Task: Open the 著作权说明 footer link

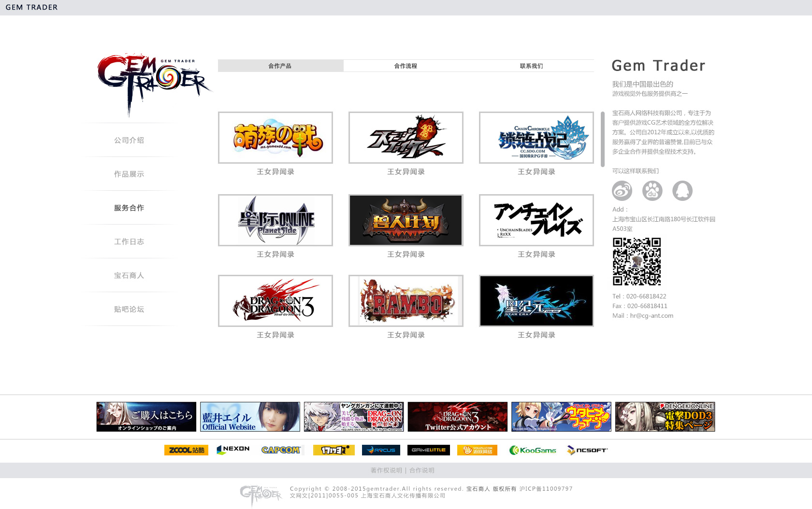Action: 386,470
